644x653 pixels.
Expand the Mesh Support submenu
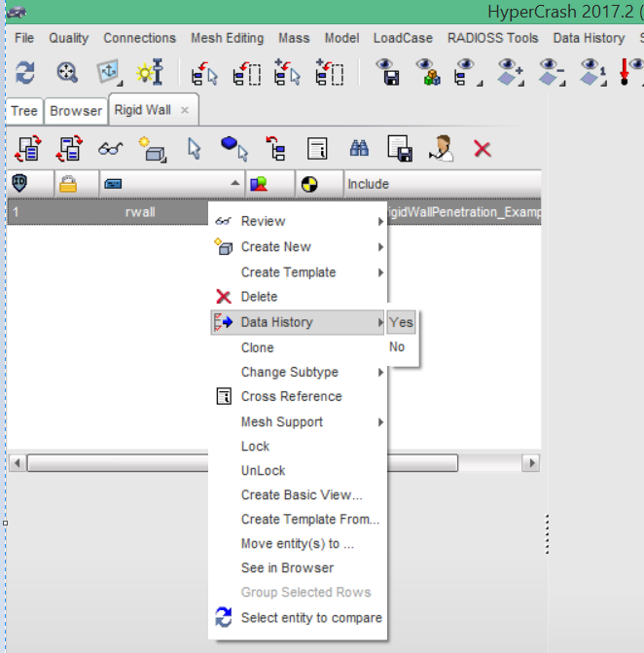[x=298, y=421]
